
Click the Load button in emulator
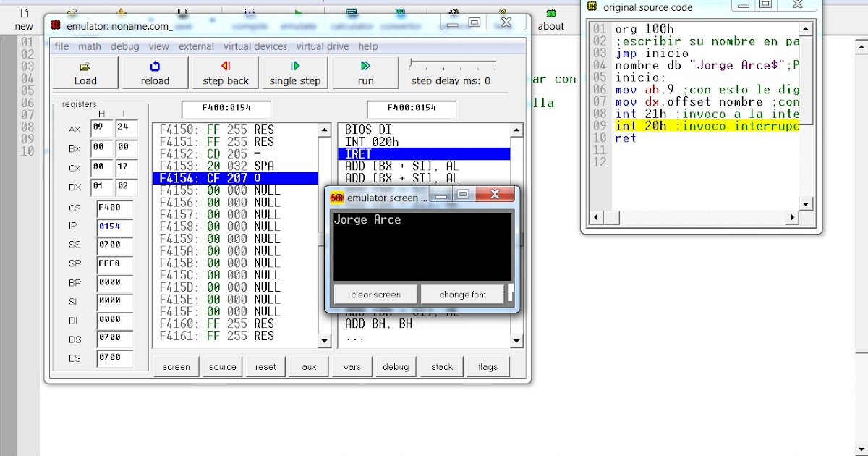click(x=85, y=72)
